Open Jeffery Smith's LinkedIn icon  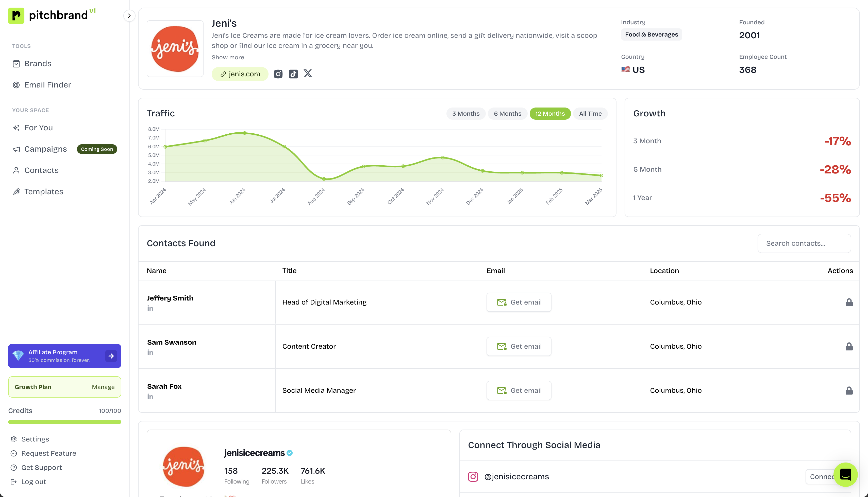(x=150, y=308)
